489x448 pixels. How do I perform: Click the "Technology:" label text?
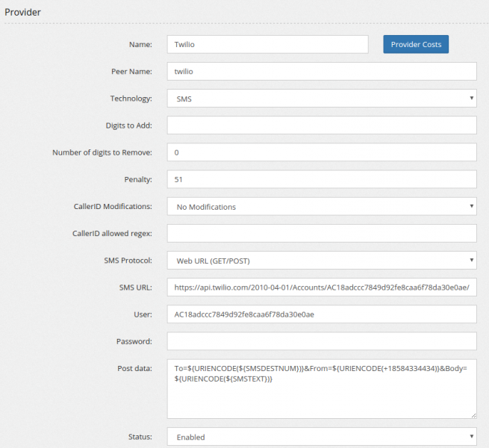[x=131, y=99]
